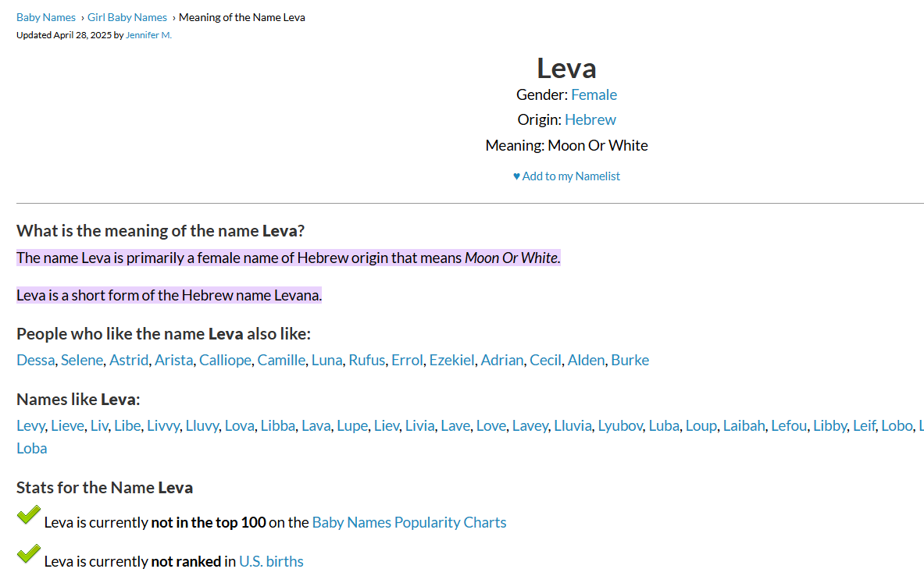Open the Hebrew origin link
Image resolution: width=924 pixels, height=576 pixels.
coord(590,119)
